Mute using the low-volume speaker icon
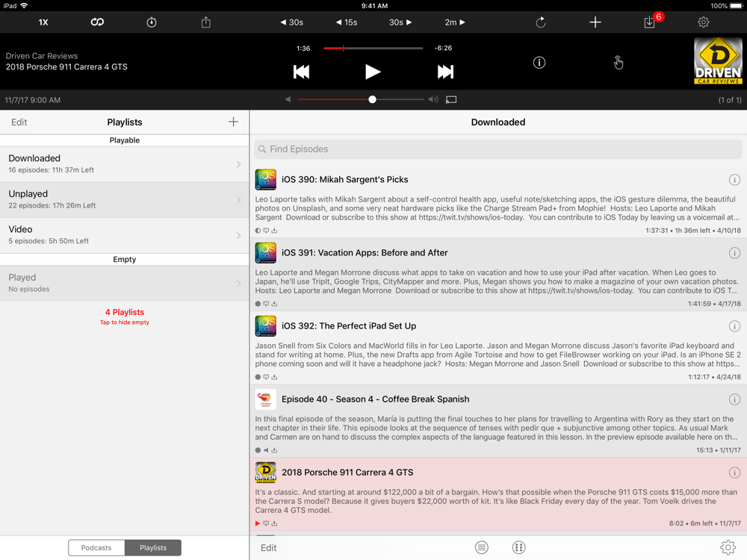747x560 pixels. [x=288, y=99]
